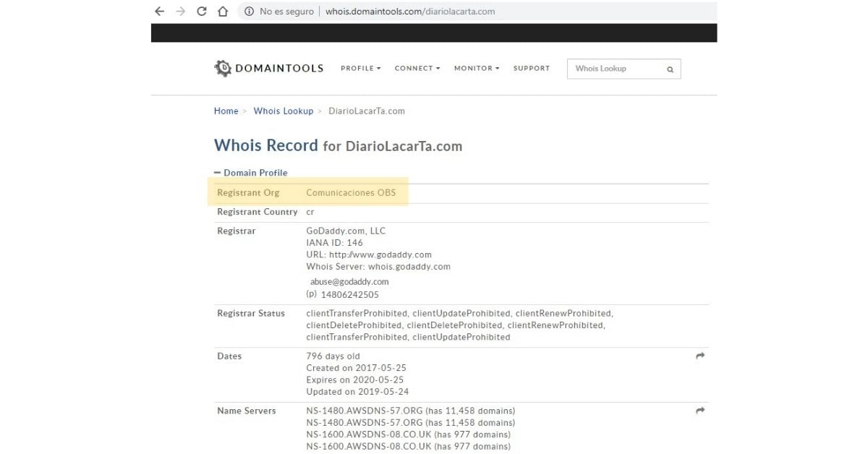
Task: Click the browser back arrow
Action: pyautogui.click(x=160, y=12)
